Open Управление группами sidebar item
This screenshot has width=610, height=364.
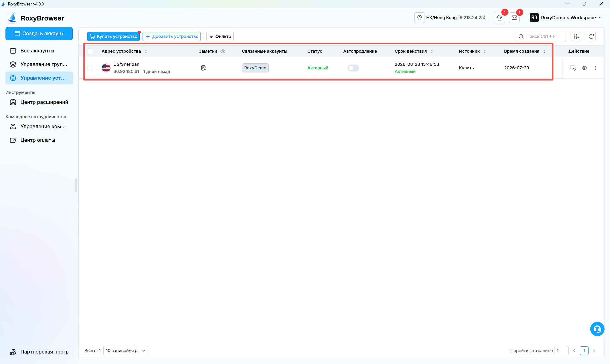tap(39, 64)
